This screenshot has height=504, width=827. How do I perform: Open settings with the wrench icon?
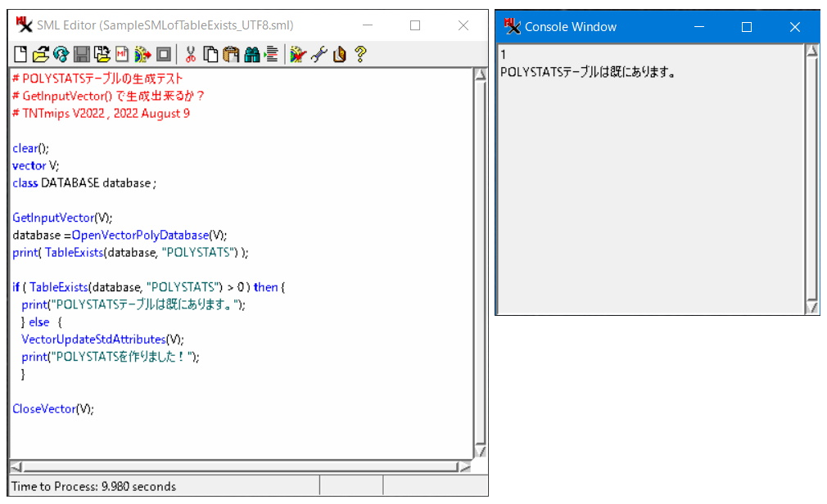[319, 55]
